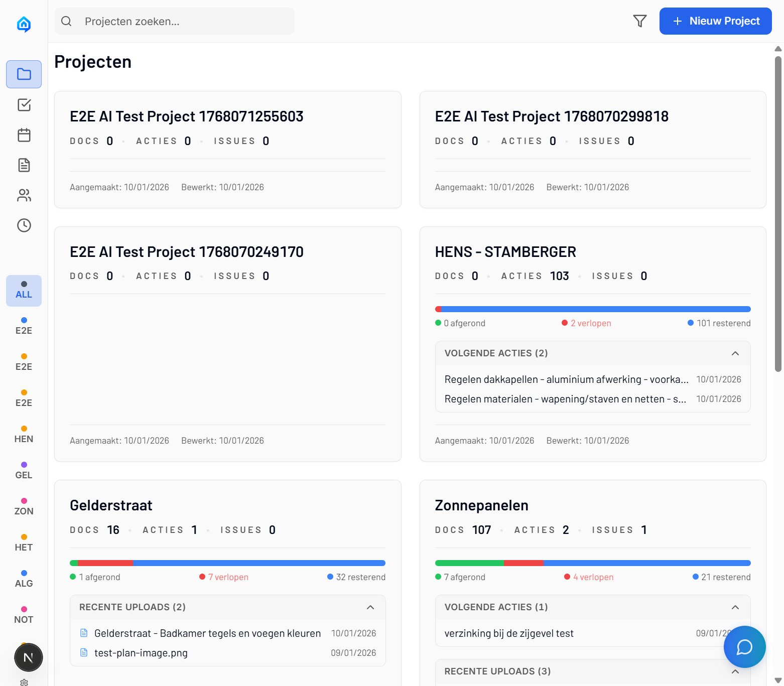Viewport: 784px width, 686px height.
Task: Collapse RECENTE UPLOADS on the Gelderstraat card
Action: [x=370, y=607]
